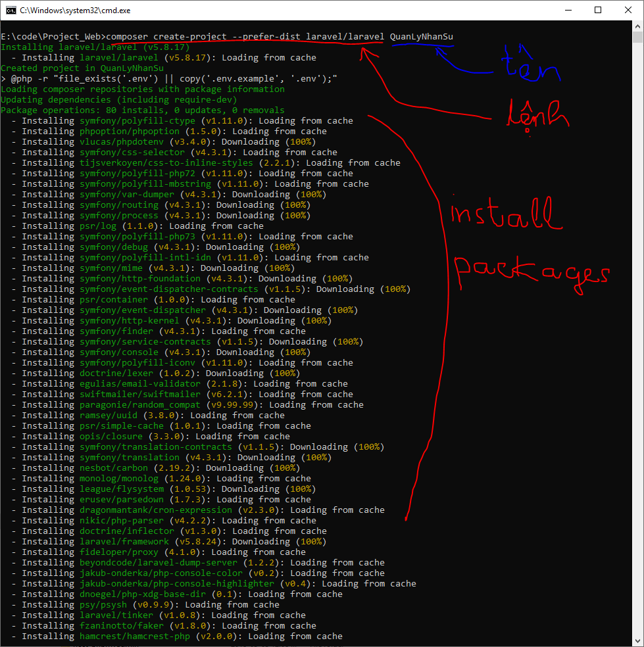Click the 'doctrine/lexer' package name
Viewport: 644px width, 647px height.
(x=116, y=373)
